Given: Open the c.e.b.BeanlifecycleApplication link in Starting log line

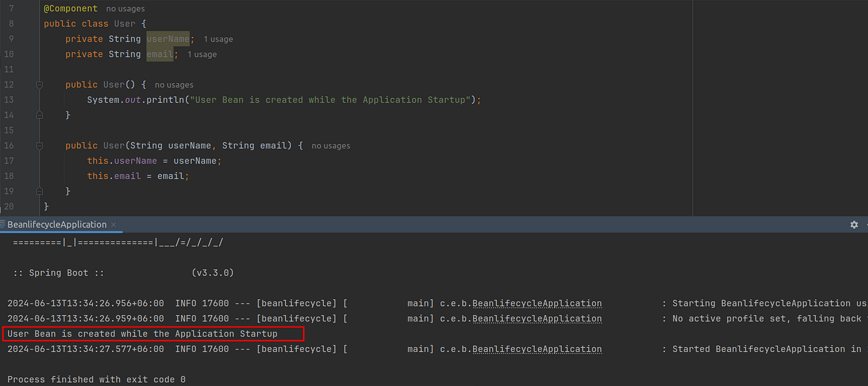Looking at the screenshot, I should [537, 303].
